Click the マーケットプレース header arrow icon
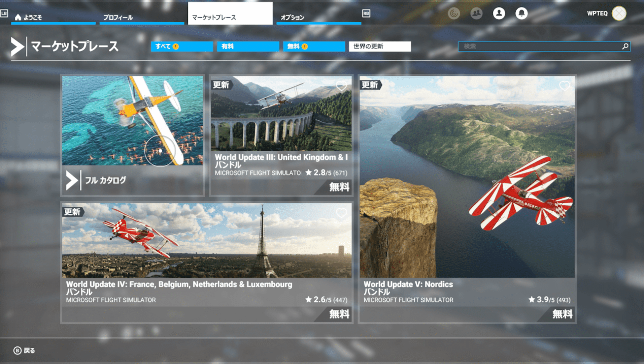This screenshot has width=644, height=364. pos(18,47)
